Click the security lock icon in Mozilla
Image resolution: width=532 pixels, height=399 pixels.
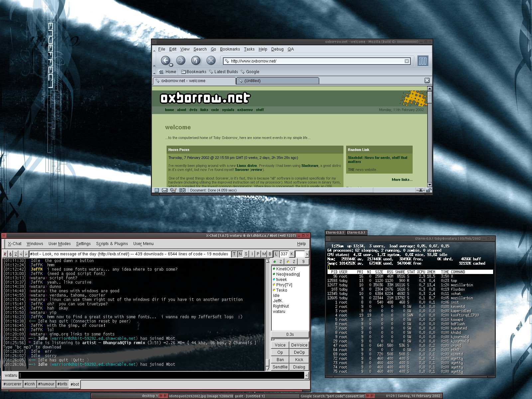[x=429, y=190]
